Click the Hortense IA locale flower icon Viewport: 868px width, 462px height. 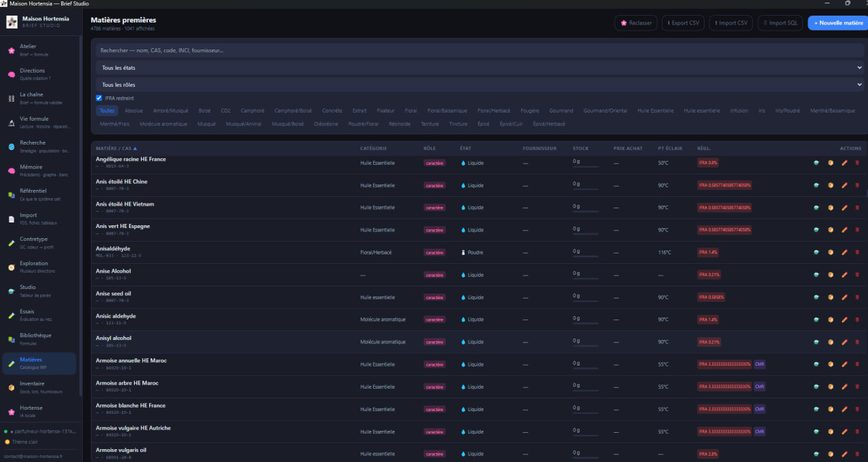[x=12, y=412]
